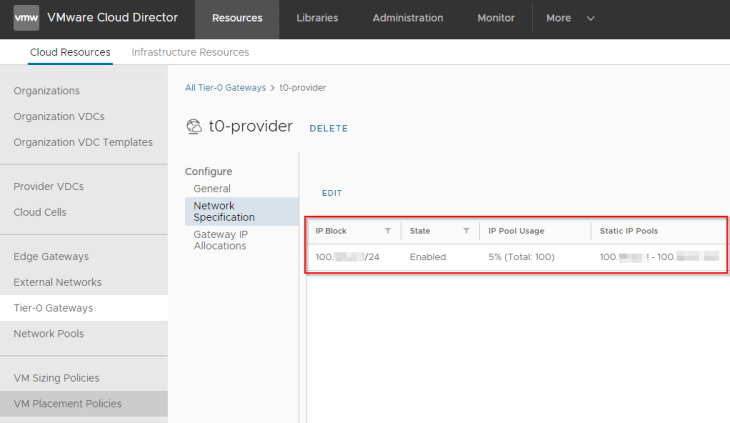Click the Static IP Pools column header

629,231
